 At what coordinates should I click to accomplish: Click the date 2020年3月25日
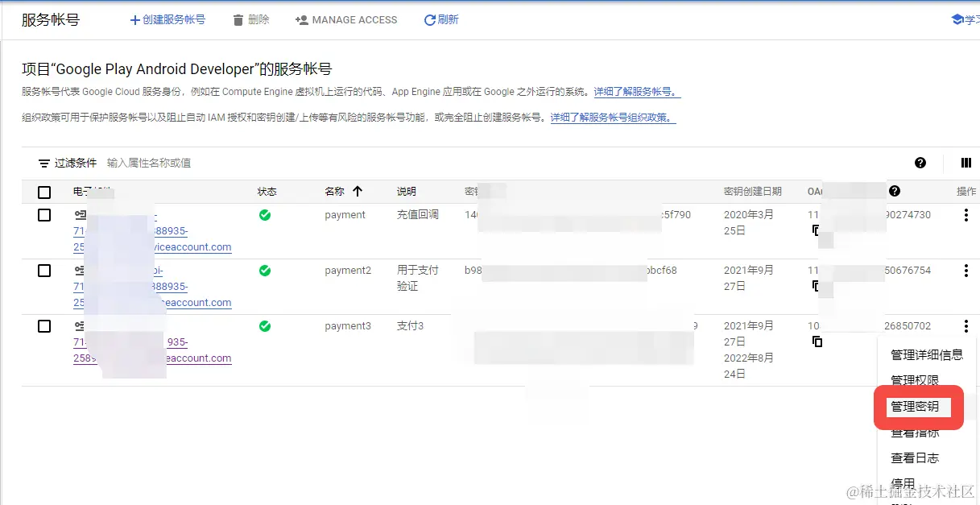point(749,222)
